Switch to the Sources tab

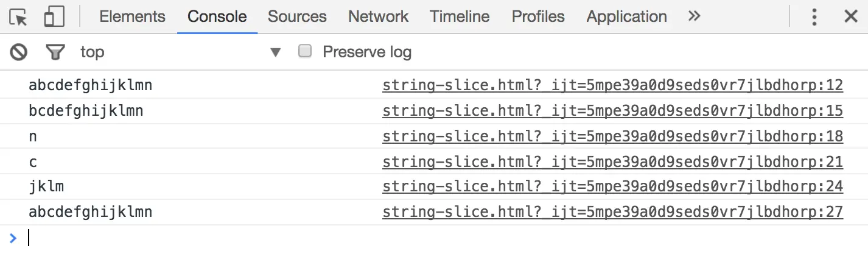297,17
